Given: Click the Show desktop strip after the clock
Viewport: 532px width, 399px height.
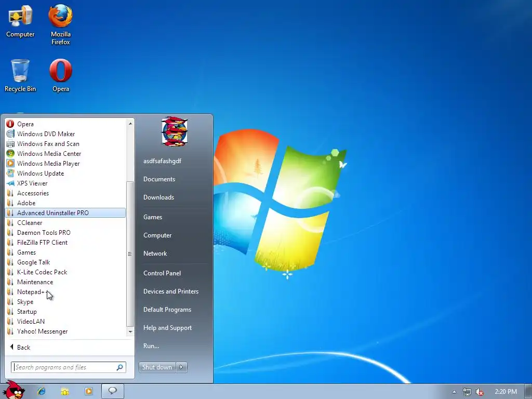Looking at the screenshot, I should pos(529,391).
